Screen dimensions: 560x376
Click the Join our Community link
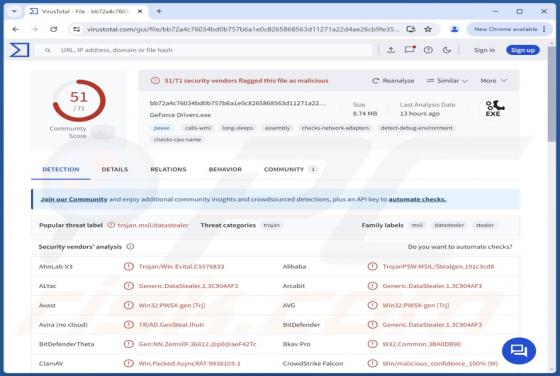(x=74, y=199)
